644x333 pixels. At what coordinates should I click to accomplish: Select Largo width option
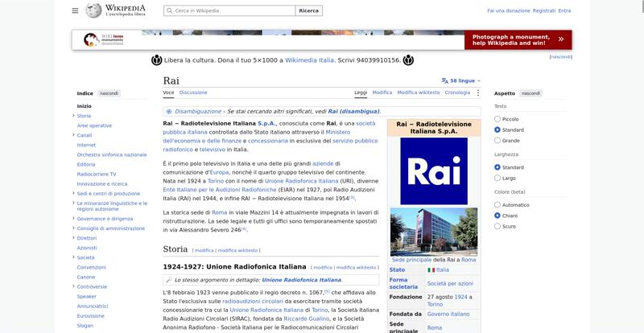[x=497, y=179]
